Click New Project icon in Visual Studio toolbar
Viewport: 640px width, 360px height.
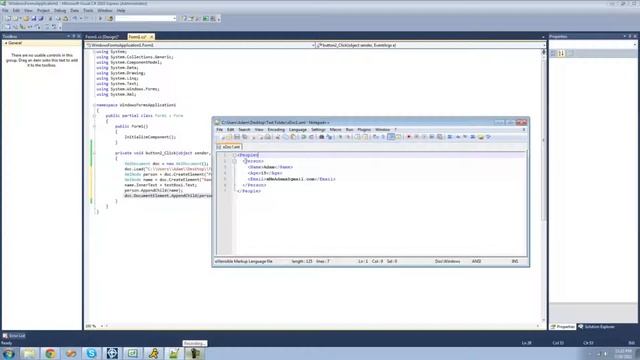[x=8, y=19]
